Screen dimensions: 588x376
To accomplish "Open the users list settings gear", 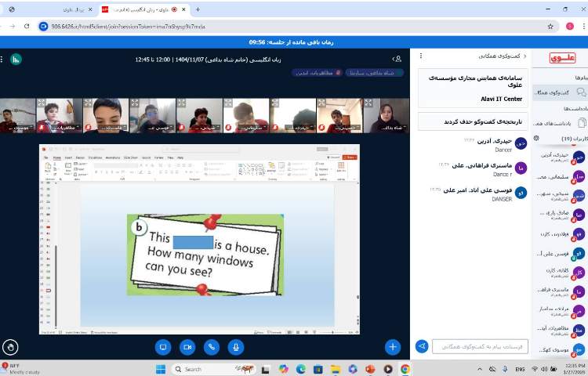I will pos(536,138).
